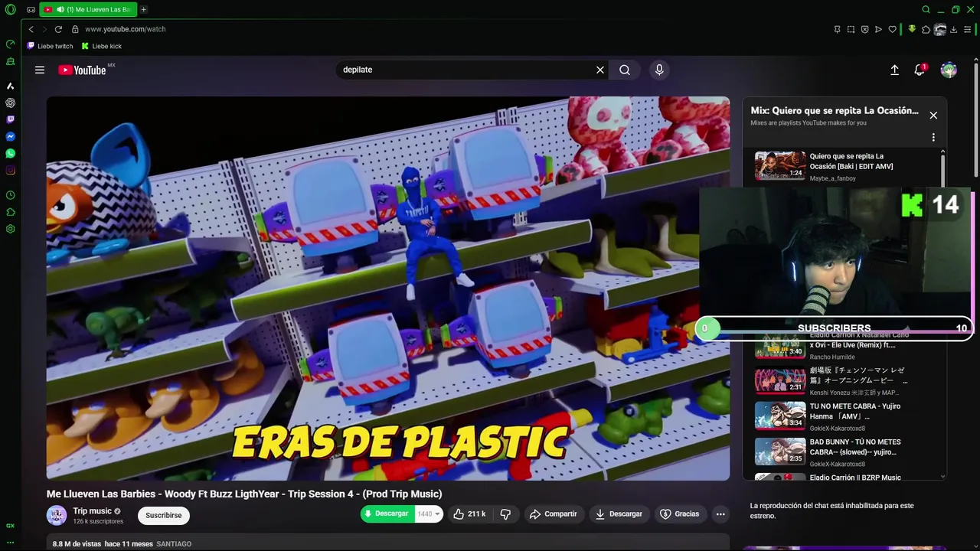This screenshot has height=551, width=980.
Task: Open Instagram icon in sidebar
Action: [11, 170]
